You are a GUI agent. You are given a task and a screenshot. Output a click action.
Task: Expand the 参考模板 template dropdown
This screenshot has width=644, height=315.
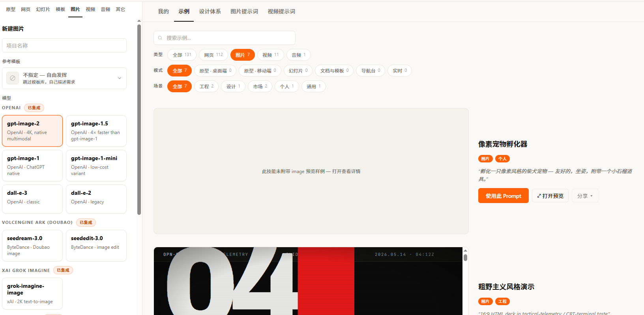coord(64,78)
